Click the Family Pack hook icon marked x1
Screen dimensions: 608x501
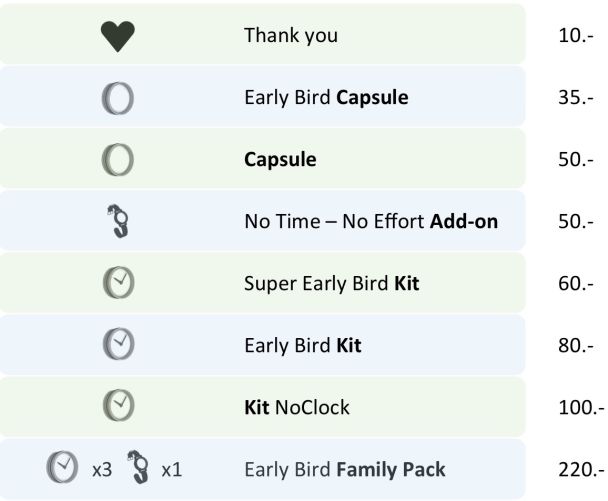[138, 467]
